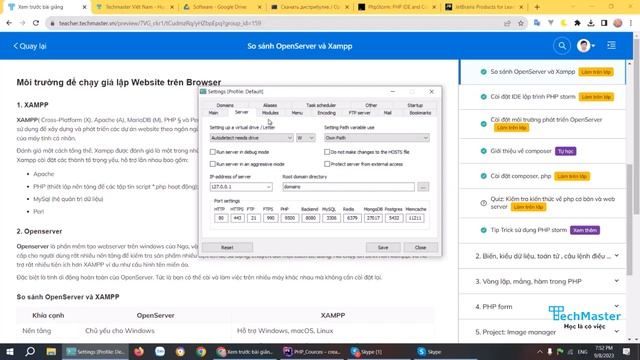Image resolution: width=640 pixels, height=360 pixels.
Task: Check Do not make changes to HOSTS file
Action: coord(327,152)
